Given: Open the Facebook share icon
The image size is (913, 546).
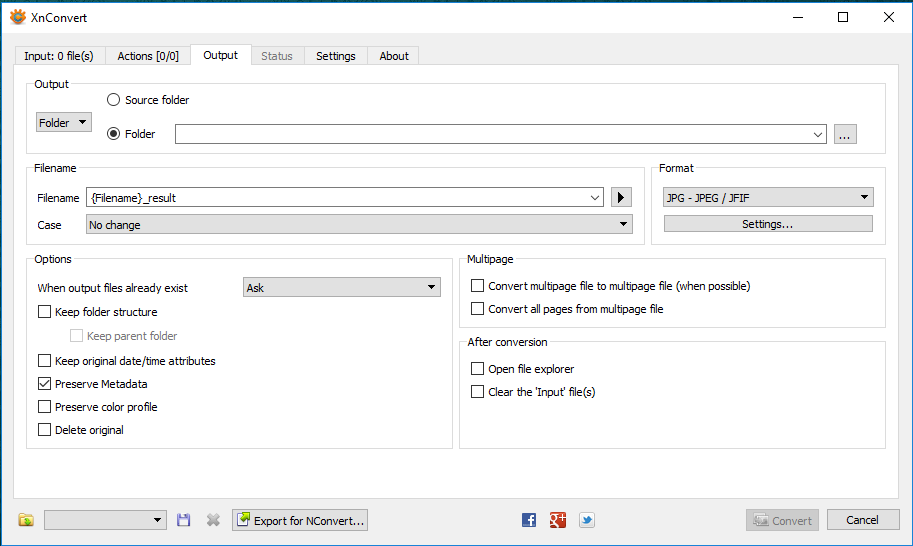Looking at the screenshot, I should point(529,520).
